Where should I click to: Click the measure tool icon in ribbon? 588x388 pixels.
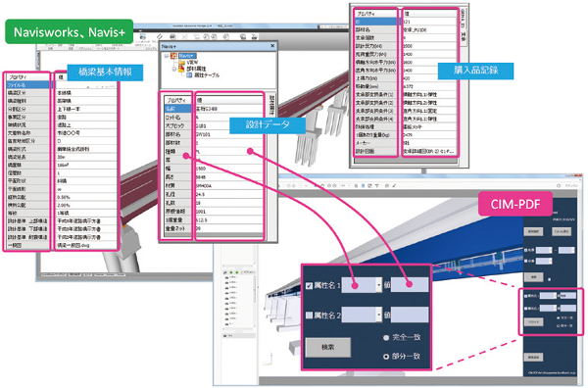click(x=160, y=36)
